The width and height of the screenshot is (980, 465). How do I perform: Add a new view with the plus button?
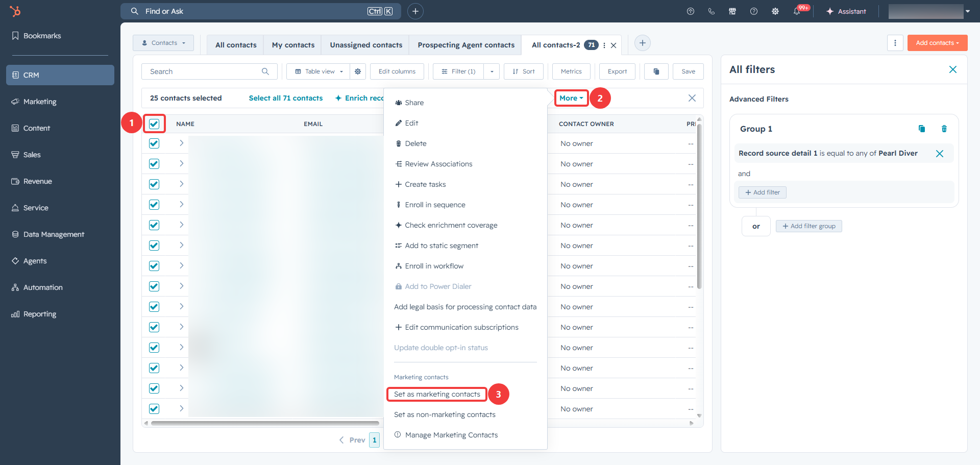[643, 43]
